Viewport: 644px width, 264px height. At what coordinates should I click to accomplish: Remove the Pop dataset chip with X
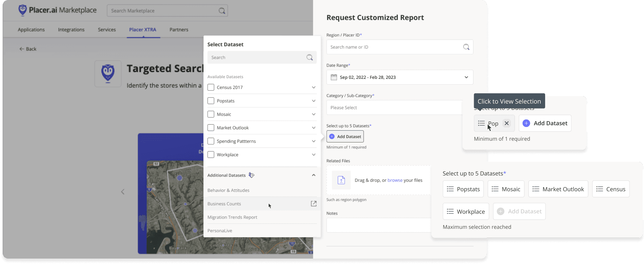pyautogui.click(x=507, y=123)
